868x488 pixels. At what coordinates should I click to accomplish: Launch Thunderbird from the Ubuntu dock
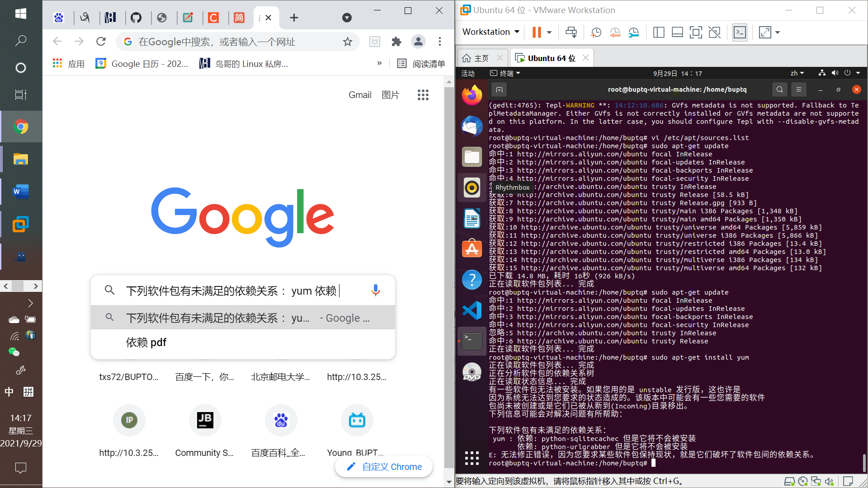[x=472, y=126]
